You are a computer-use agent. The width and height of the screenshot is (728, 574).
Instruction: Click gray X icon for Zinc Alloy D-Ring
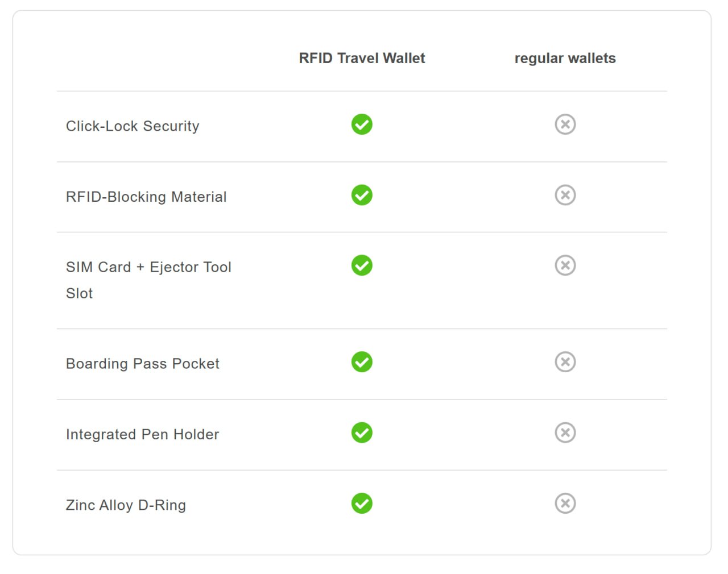coord(565,504)
